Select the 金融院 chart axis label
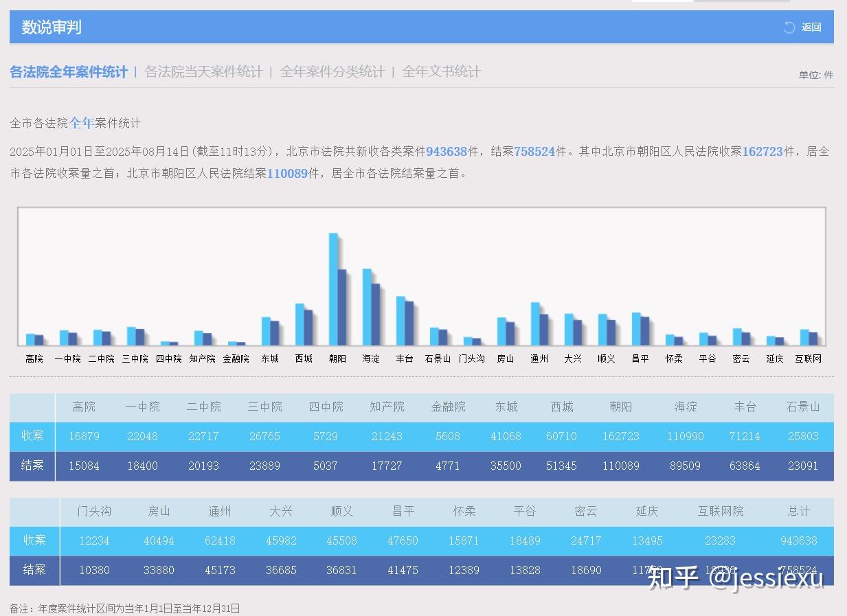 [x=236, y=358]
